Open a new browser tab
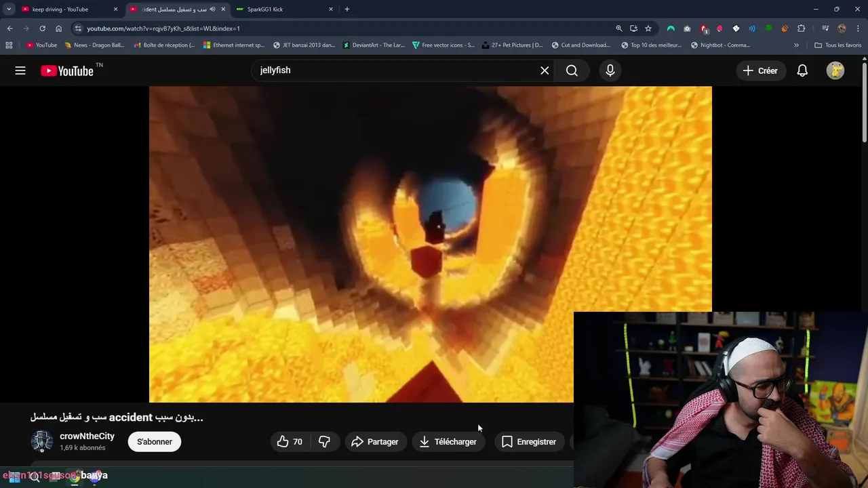Viewport: 868px width, 488px height. pyautogui.click(x=347, y=9)
